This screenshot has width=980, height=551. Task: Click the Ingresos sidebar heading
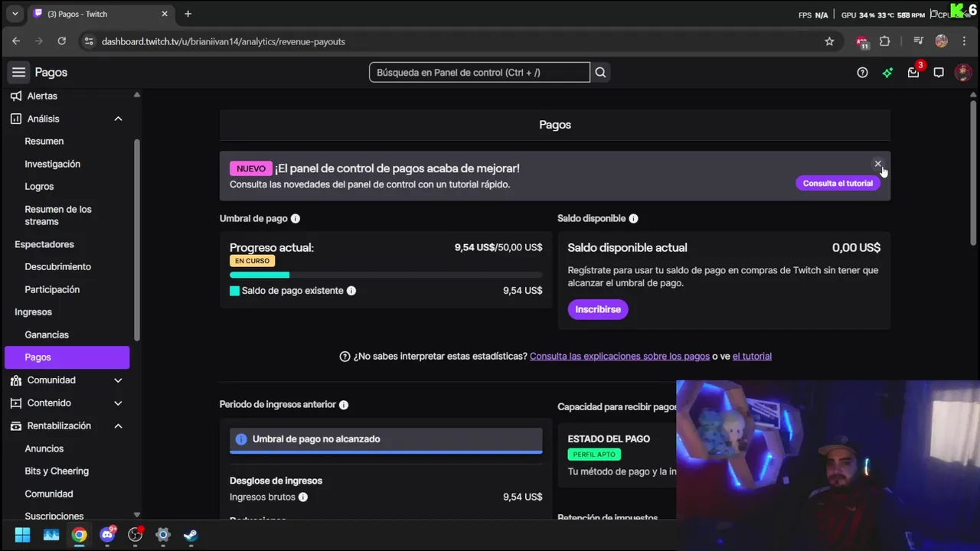coord(33,312)
